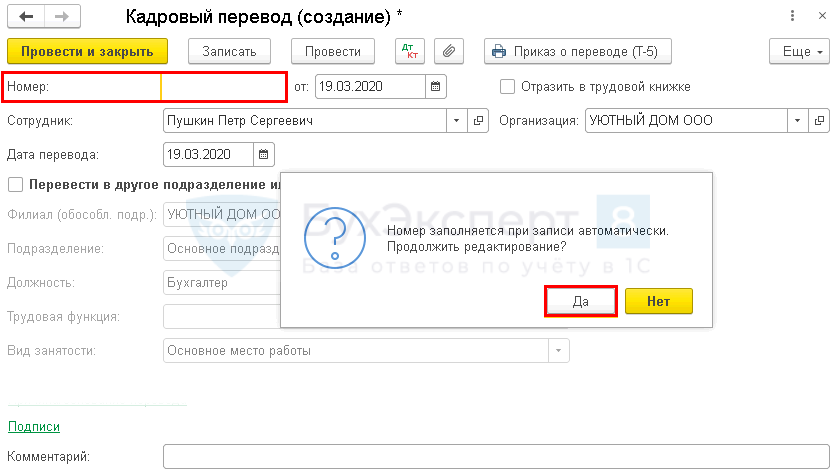The width and height of the screenshot is (836, 473).
Task: Enable Отразить в трудовой книжке checkbox
Action: (x=508, y=87)
